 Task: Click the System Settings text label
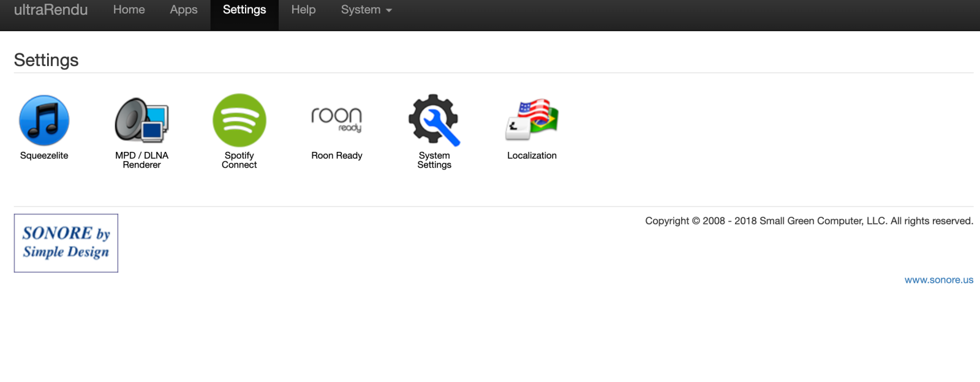point(434,160)
